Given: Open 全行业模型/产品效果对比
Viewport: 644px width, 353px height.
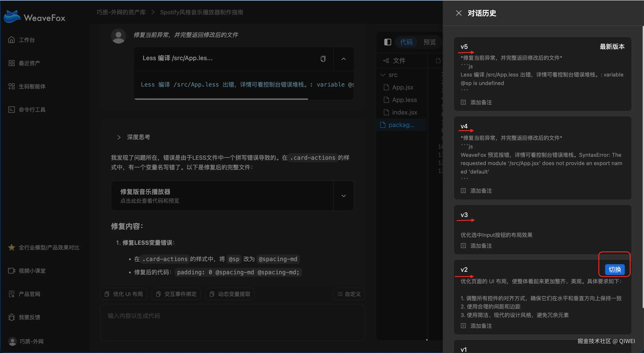Looking at the screenshot, I should (44, 247).
